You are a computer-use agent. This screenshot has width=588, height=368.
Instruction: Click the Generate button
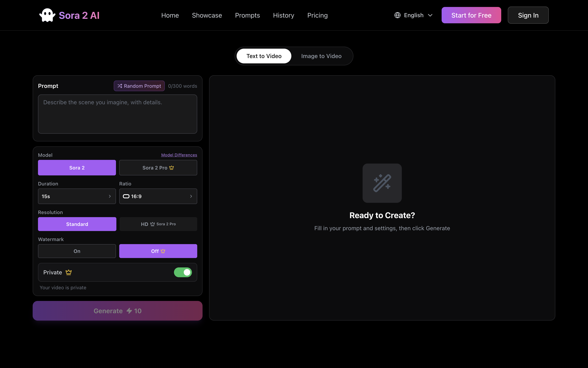(x=118, y=311)
